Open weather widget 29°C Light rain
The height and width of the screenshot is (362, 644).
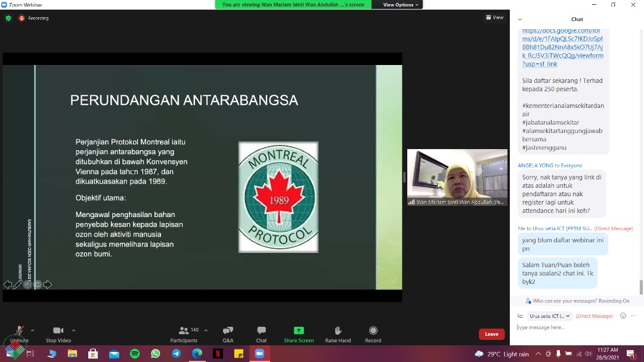coord(502,354)
